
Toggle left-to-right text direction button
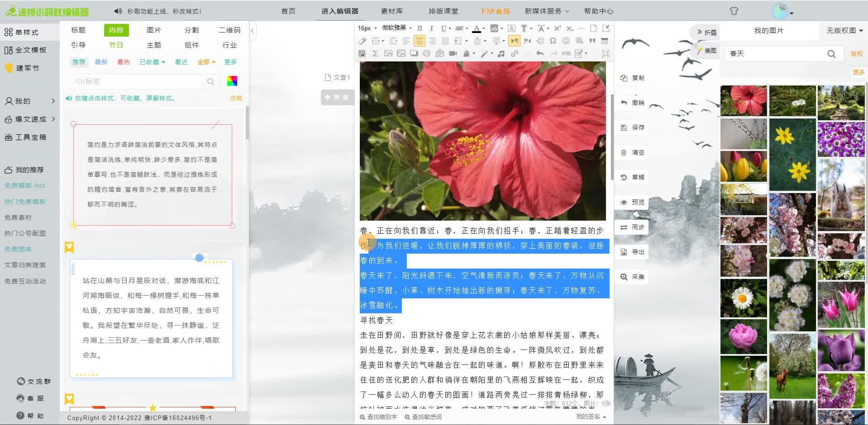(514, 41)
